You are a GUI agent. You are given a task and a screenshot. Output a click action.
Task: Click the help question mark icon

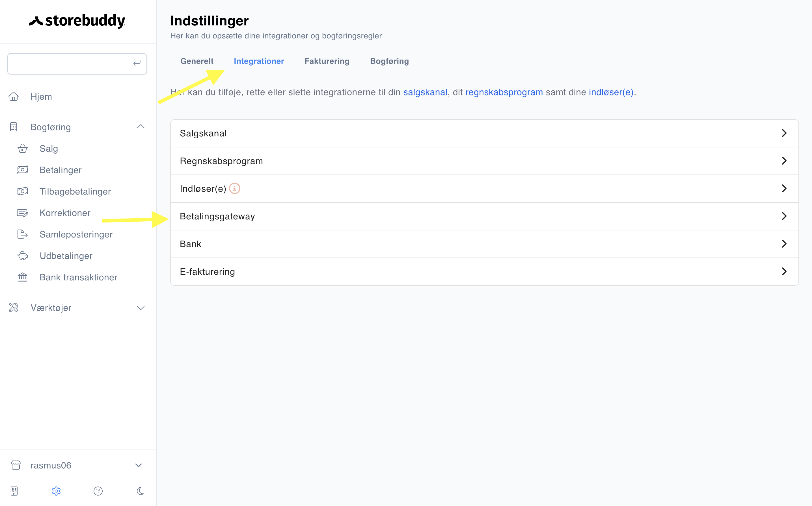click(98, 491)
